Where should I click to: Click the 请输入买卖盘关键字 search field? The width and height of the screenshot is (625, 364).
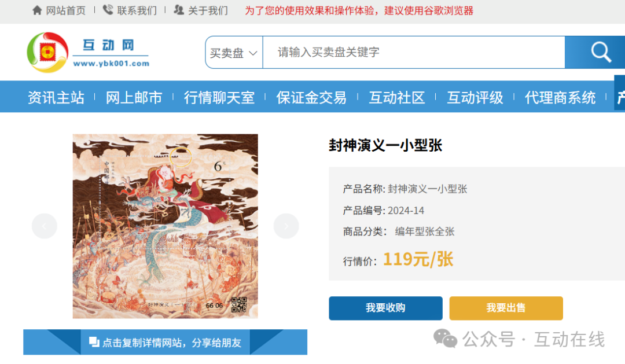[414, 52]
